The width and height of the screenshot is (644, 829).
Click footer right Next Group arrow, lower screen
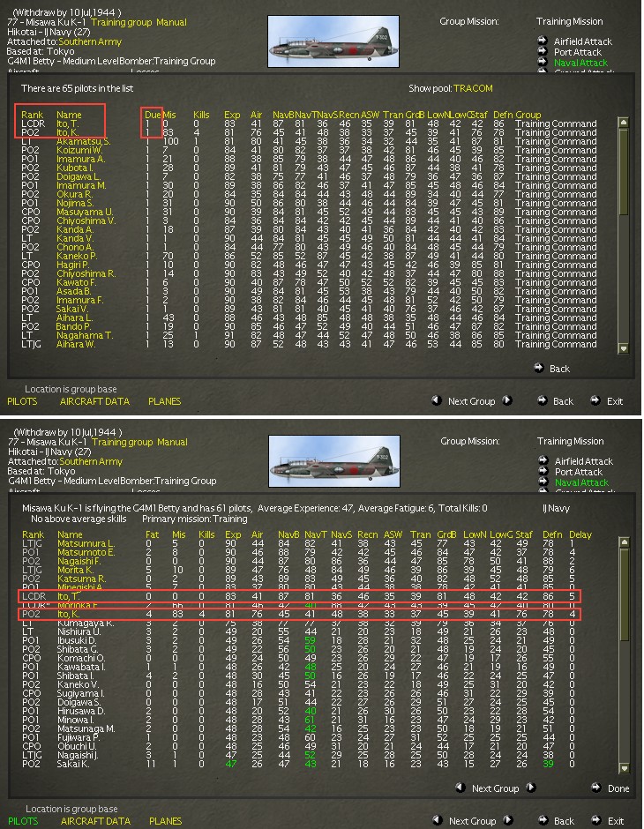pyautogui.click(x=508, y=820)
